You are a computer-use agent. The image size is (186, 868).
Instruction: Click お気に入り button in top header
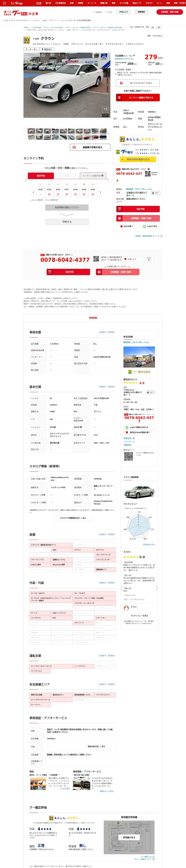tap(124, 12)
